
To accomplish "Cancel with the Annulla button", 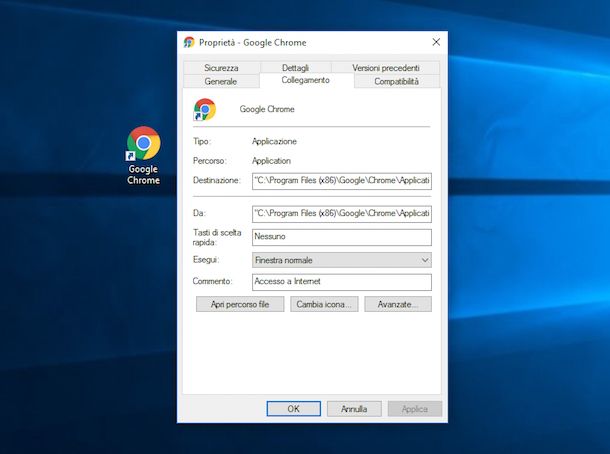I will pyautogui.click(x=354, y=409).
